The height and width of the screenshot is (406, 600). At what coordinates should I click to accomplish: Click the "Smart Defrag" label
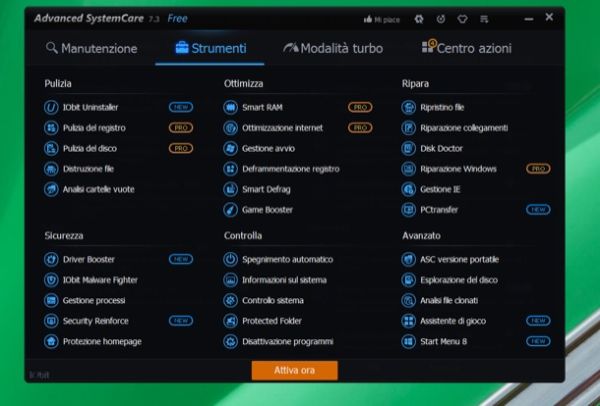pyautogui.click(x=266, y=189)
